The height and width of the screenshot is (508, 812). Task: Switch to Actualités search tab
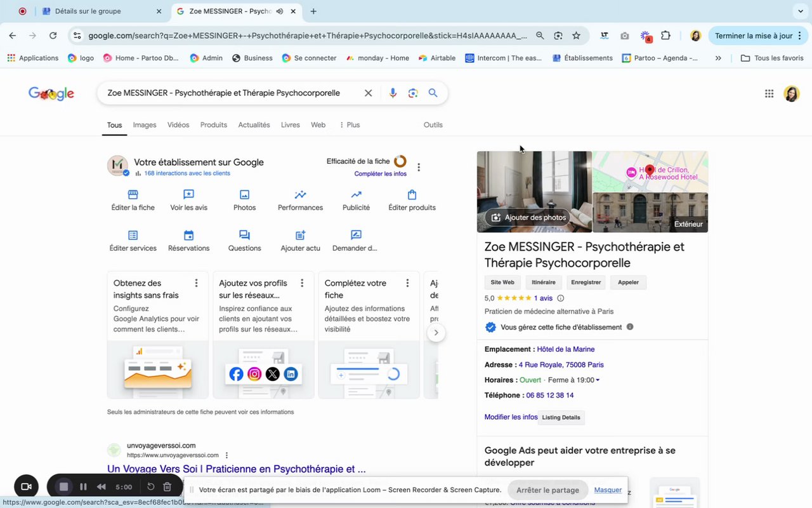[254, 125]
